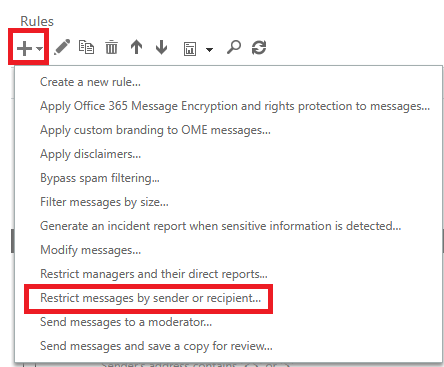
Task: Select Apply Office 365 Message Encryption option
Action: [235, 106]
